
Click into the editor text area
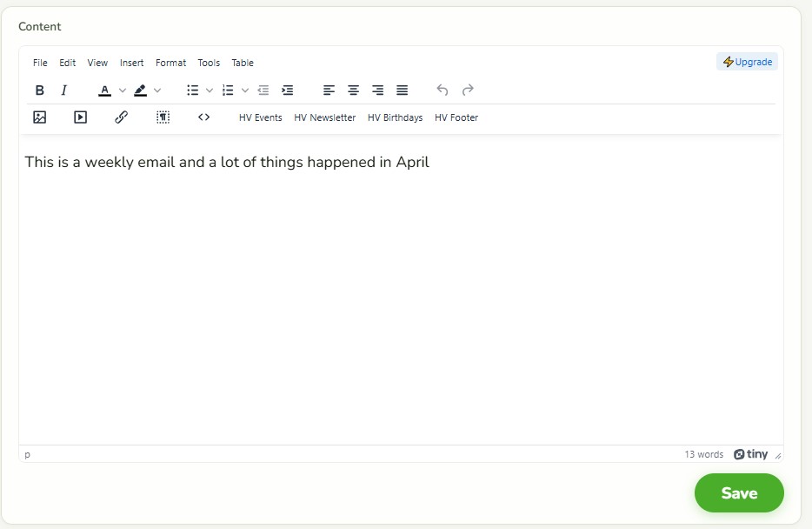click(x=402, y=290)
